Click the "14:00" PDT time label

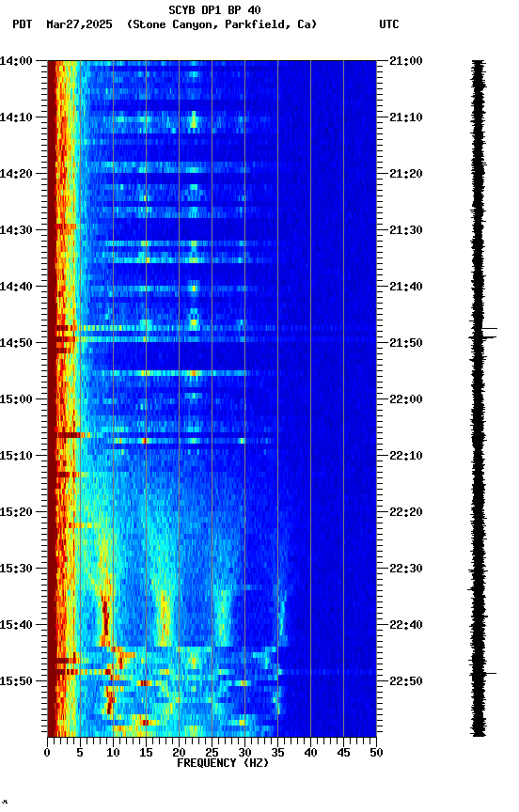[16, 61]
